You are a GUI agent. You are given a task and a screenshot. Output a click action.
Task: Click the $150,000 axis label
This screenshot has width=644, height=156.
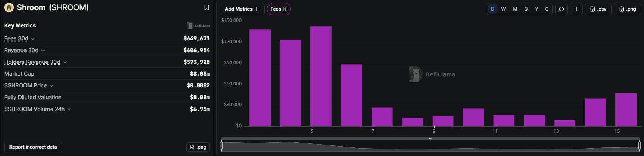231,20
